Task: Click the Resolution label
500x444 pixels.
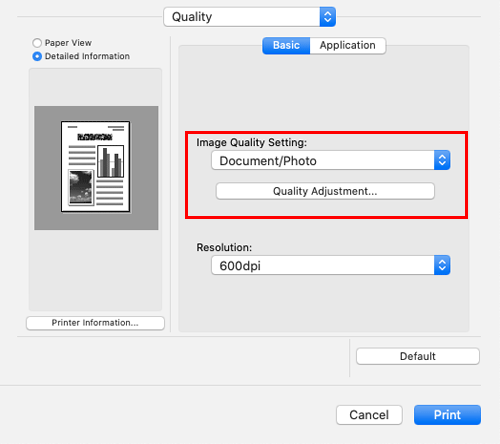Action: 224,248
